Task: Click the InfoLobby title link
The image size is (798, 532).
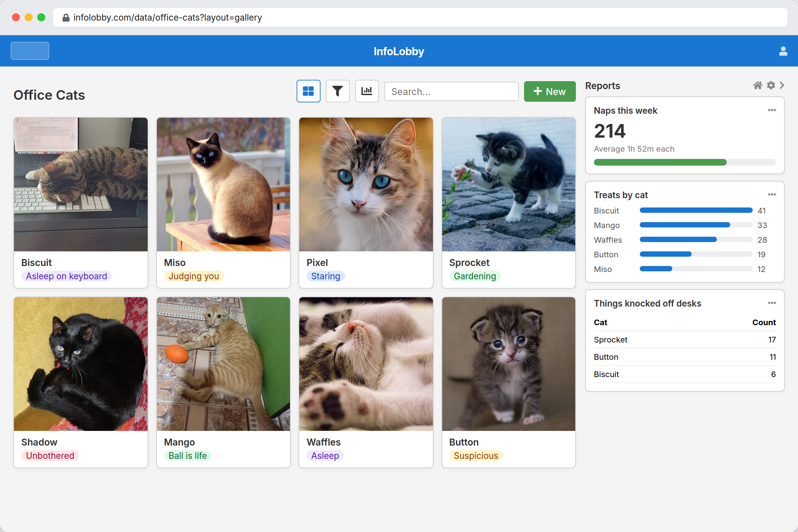Action: click(399, 51)
